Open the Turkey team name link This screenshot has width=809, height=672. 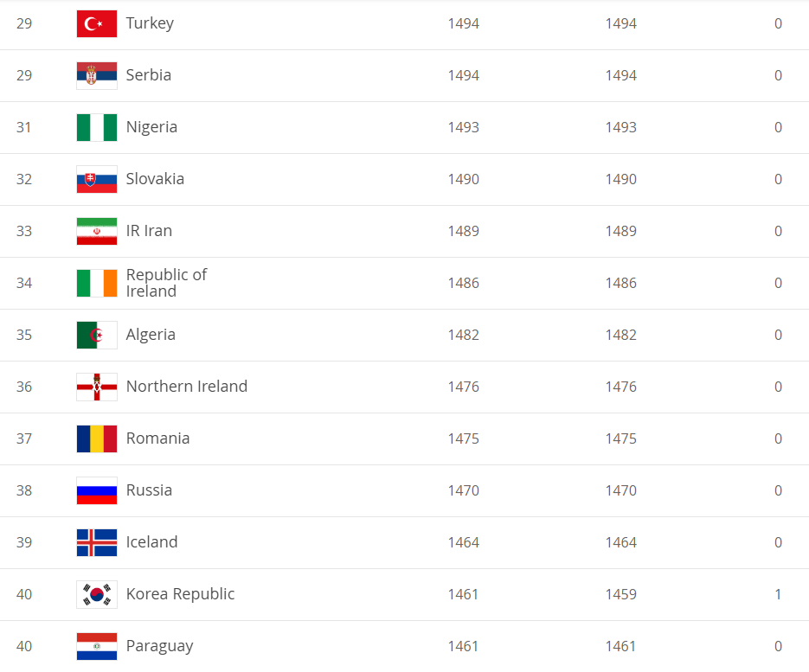[150, 23]
